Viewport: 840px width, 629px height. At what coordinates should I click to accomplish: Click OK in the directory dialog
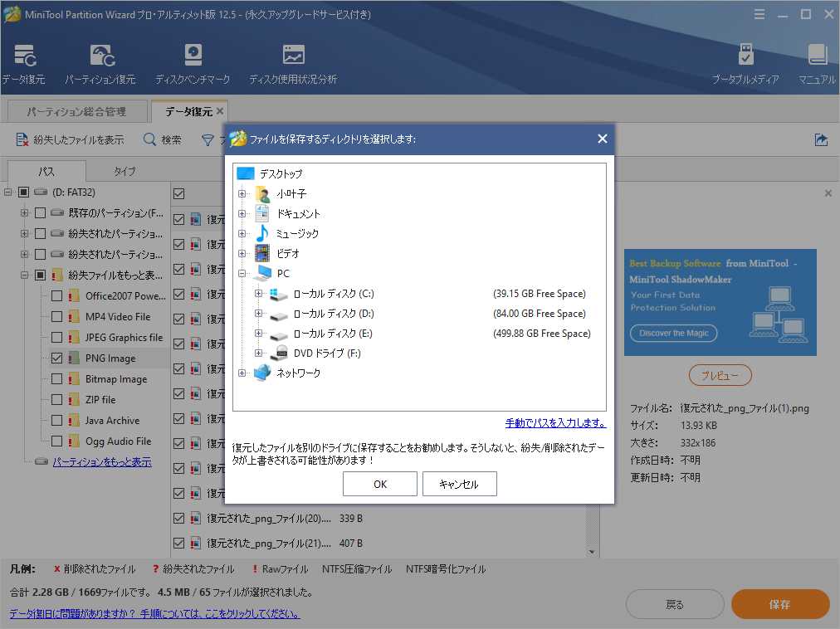click(x=380, y=484)
